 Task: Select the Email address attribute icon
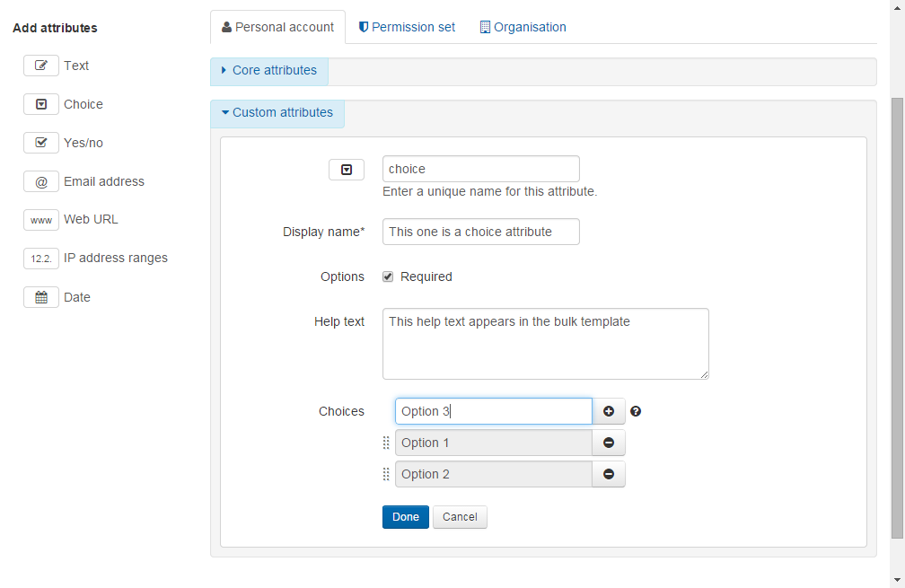(x=40, y=180)
